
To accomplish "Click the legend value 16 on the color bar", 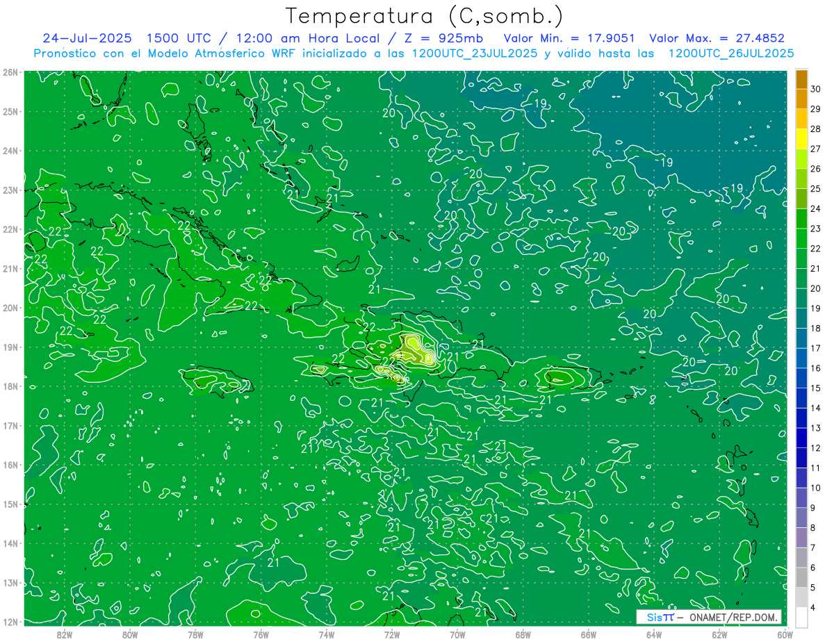I will [x=816, y=368].
